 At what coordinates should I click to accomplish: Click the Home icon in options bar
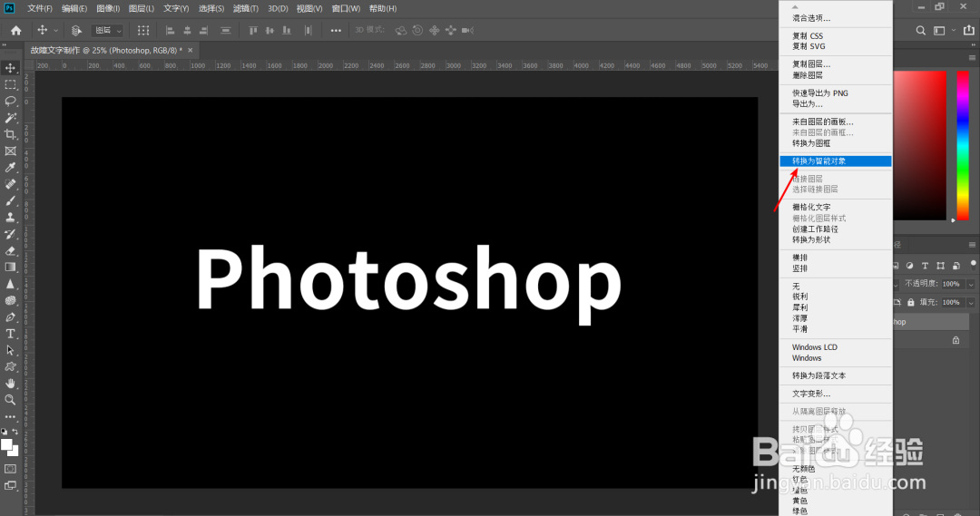pyautogui.click(x=16, y=30)
